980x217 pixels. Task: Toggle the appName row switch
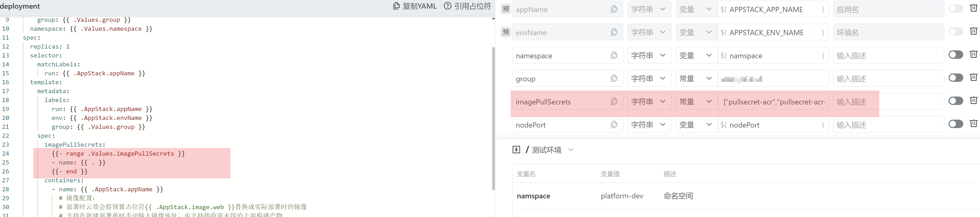click(956, 8)
